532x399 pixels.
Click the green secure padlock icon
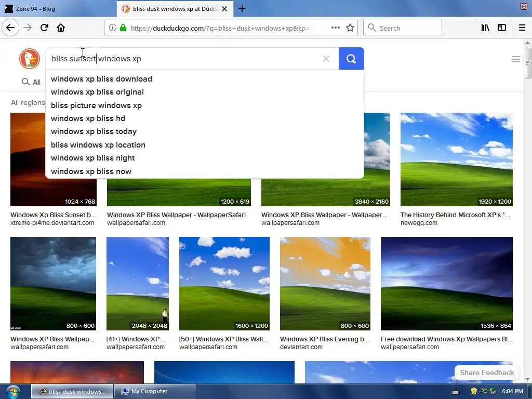[123, 28]
